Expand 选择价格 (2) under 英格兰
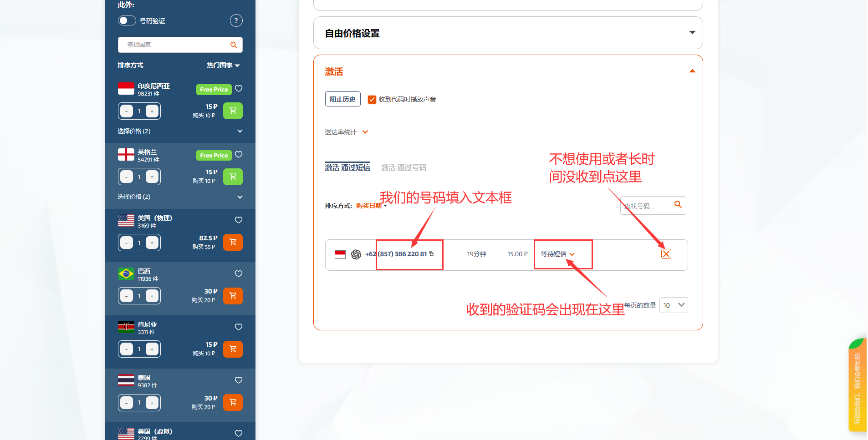 point(180,197)
